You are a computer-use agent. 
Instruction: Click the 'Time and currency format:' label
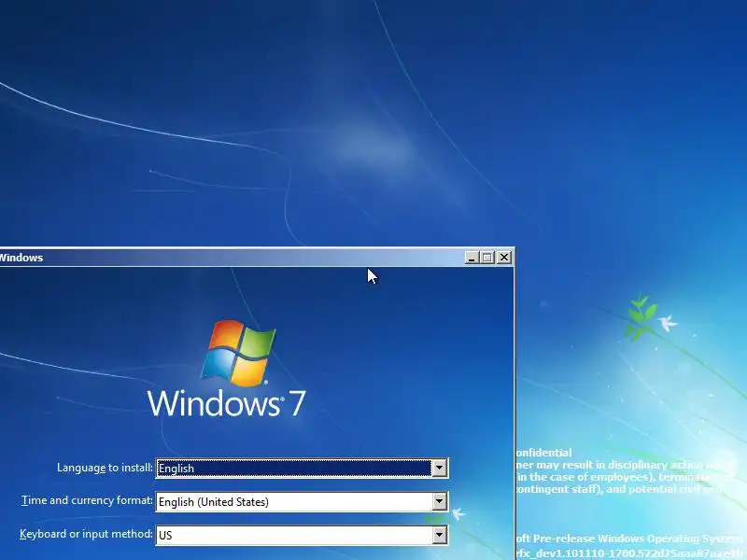87,500
